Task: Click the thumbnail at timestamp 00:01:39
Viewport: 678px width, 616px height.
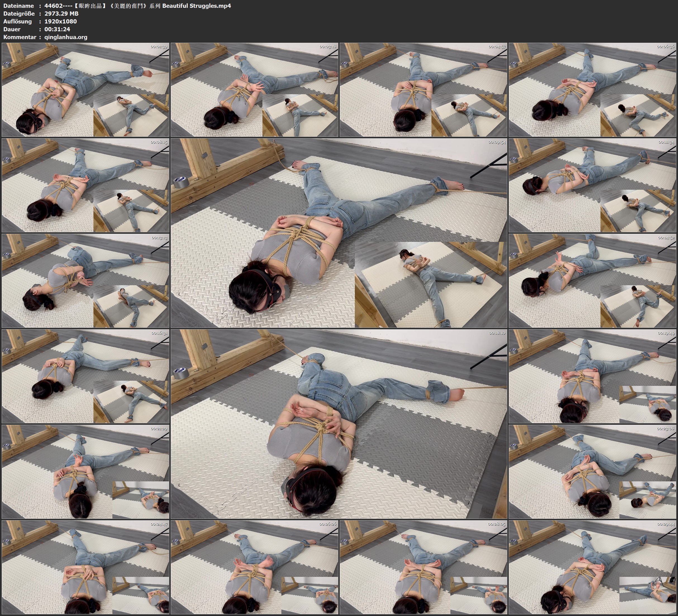Action: tap(85, 89)
